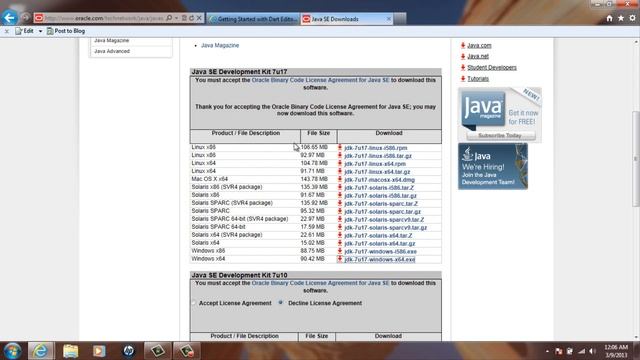Open the Home icon in browser toolbar
The width and height of the screenshot is (640, 360).
click(x=609, y=18)
